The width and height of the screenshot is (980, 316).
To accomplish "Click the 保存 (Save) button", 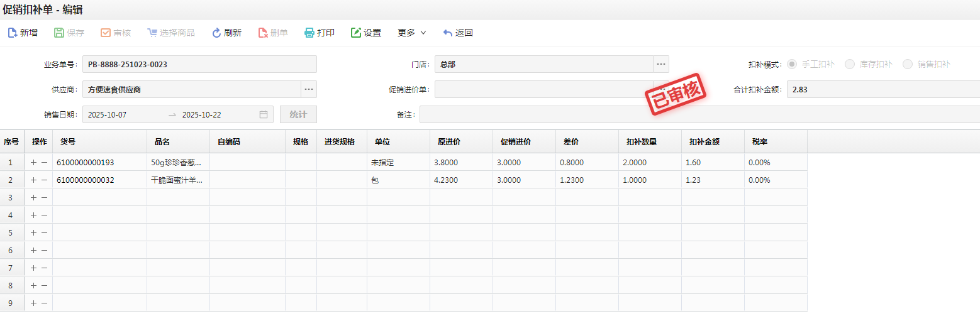I will [69, 33].
